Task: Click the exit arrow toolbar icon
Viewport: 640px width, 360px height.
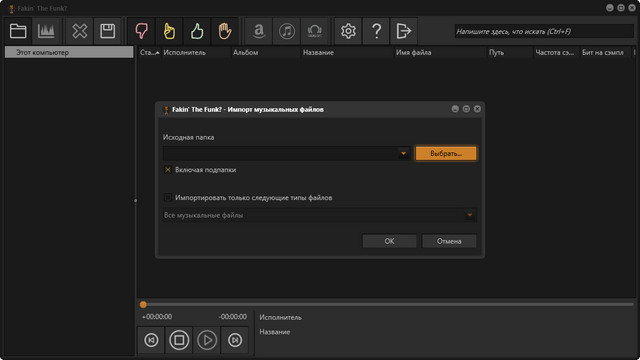Action: pyautogui.click(x=404, y=31)
